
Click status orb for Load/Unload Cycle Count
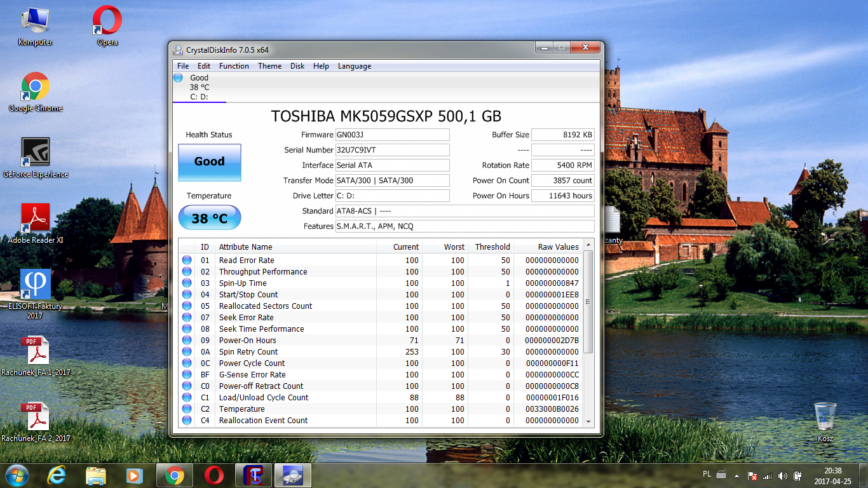pos(187,397)
